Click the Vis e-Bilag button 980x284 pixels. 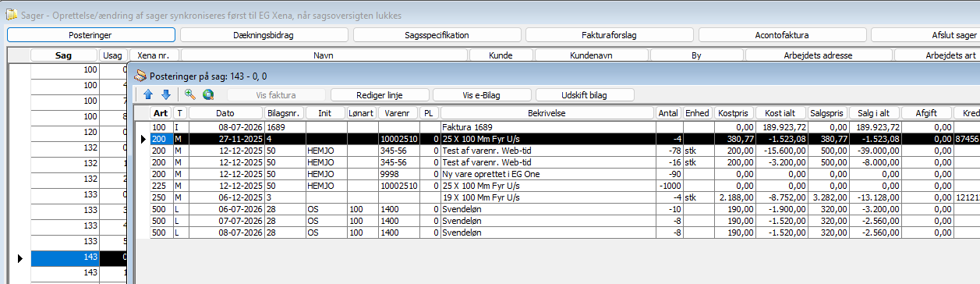point(481,94)
